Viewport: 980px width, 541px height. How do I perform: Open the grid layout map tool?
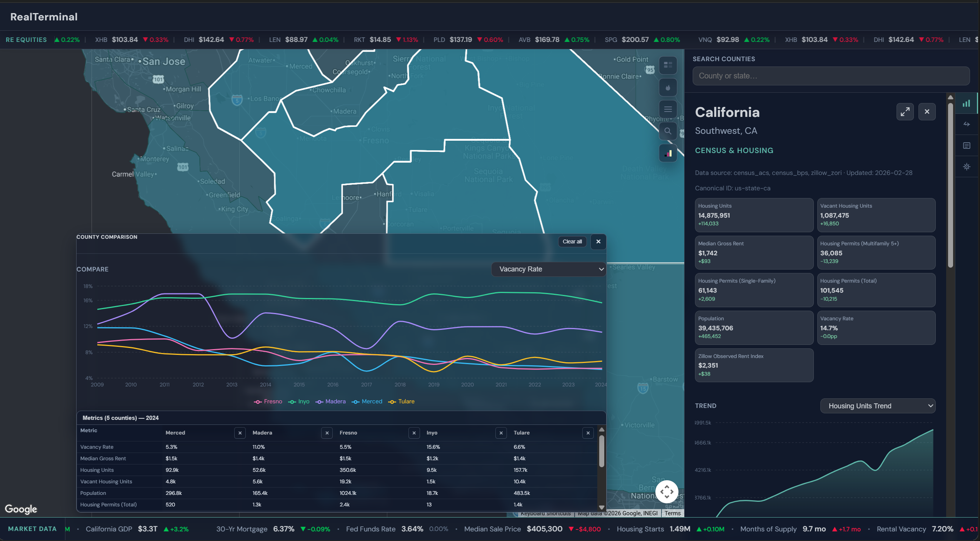coord(668,65)
